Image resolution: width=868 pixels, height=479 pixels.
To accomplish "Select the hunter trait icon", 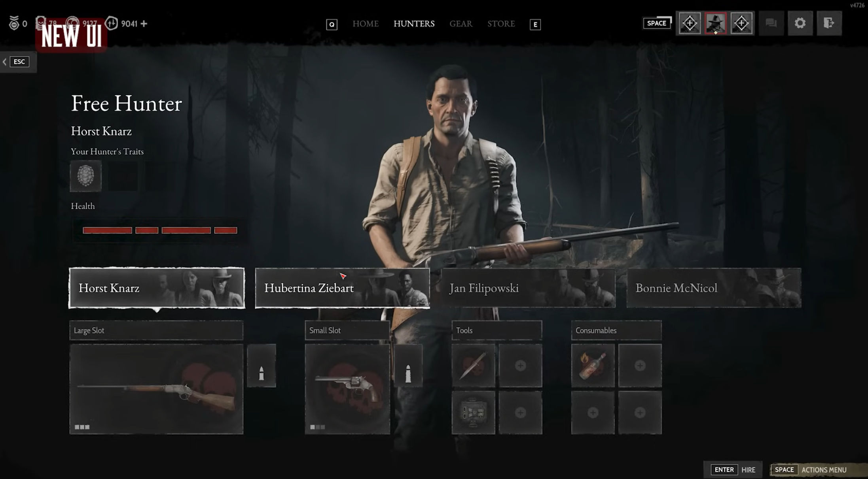I will click(86, 176).
